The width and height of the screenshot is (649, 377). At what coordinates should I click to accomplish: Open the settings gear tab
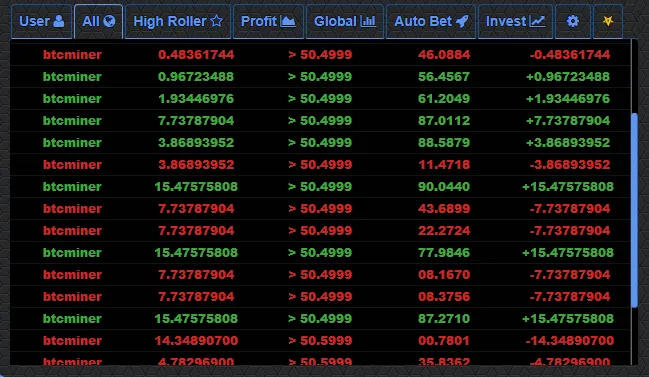(x=572, y=22)
